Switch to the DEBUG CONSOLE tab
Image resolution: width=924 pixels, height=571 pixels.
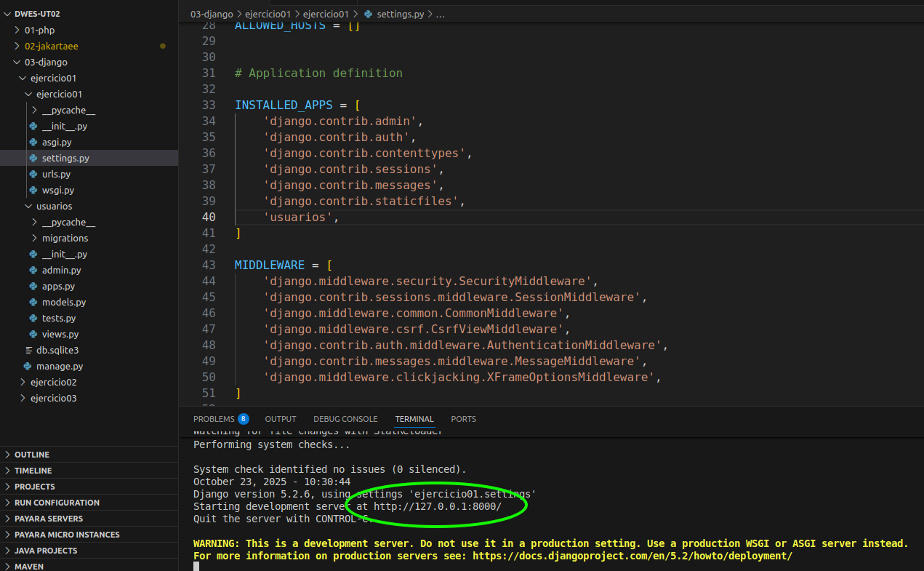point(345,419)
